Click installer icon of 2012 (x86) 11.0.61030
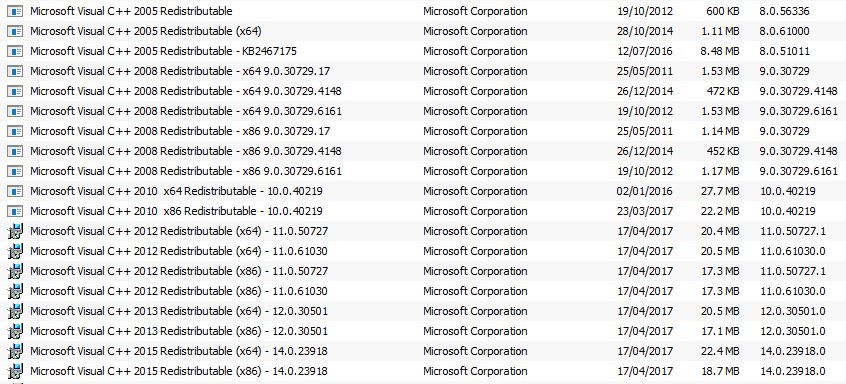The image size is (846, 384). [x=15, y=291]
